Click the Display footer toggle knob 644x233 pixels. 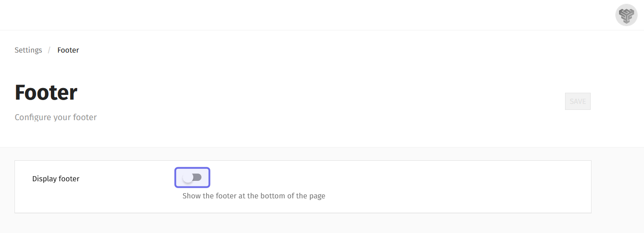[x=188, y=177]
